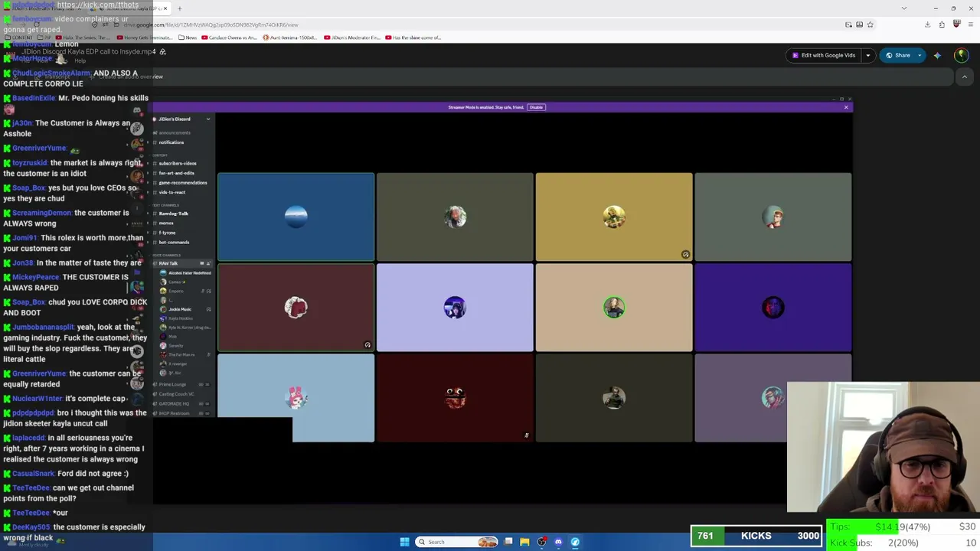Viewport: 980px width, 551px height.
Task: Open the Aunt-Jemima bookmark
Action: [291, 37]
